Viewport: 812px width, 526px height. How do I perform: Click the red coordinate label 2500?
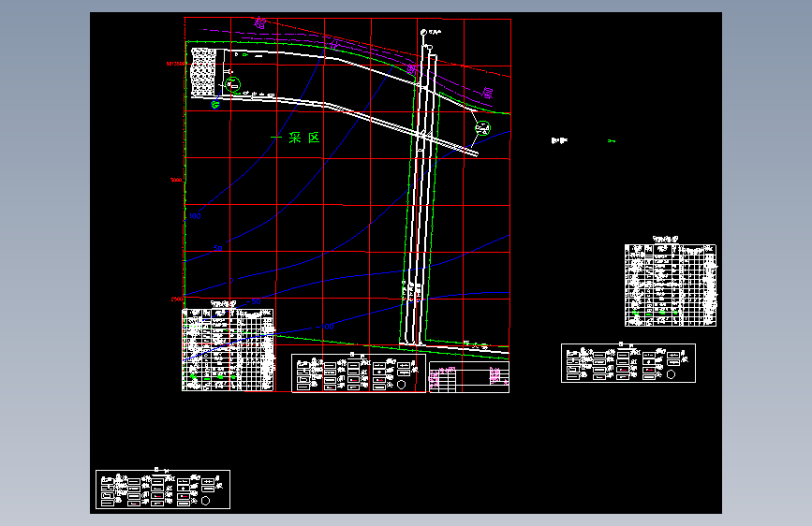point(177,300)
